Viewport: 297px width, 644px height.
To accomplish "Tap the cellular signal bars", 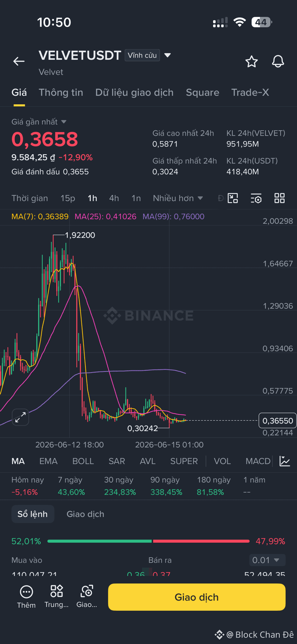I will 220,22.
